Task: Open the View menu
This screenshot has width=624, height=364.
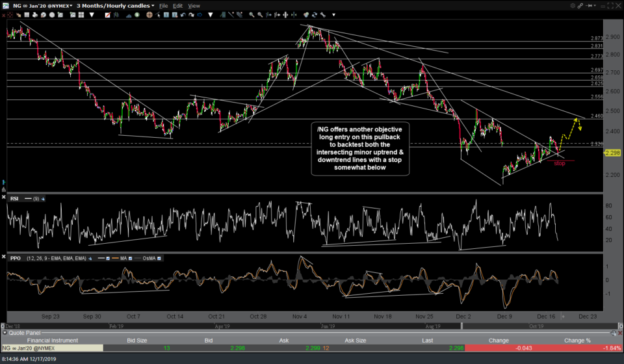Action: pos(194,5)
